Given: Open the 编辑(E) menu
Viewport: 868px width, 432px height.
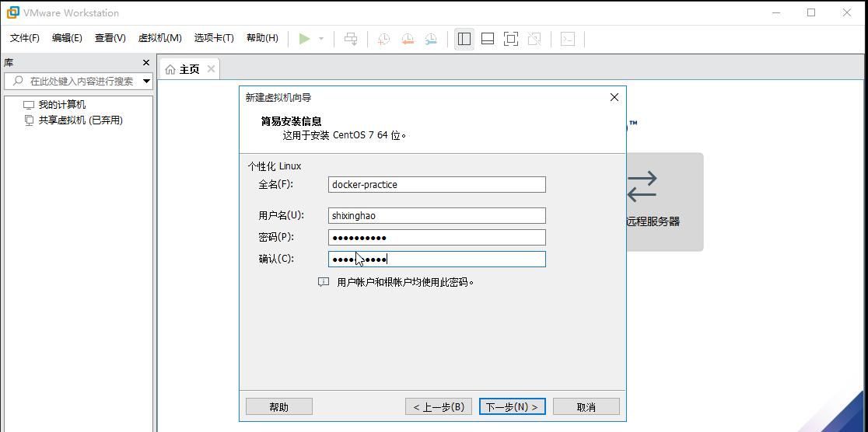Looking at the screenshot, I should coord(67,38).
